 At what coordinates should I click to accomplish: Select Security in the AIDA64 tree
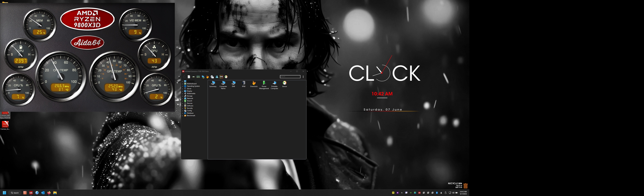[x=190, y=108]
